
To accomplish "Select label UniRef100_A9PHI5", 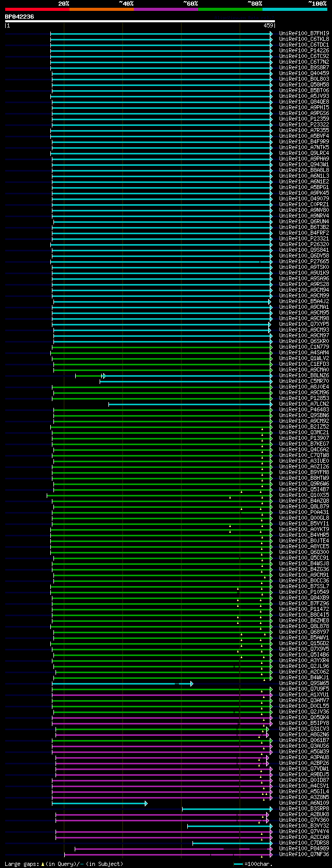I will point(304,107).
